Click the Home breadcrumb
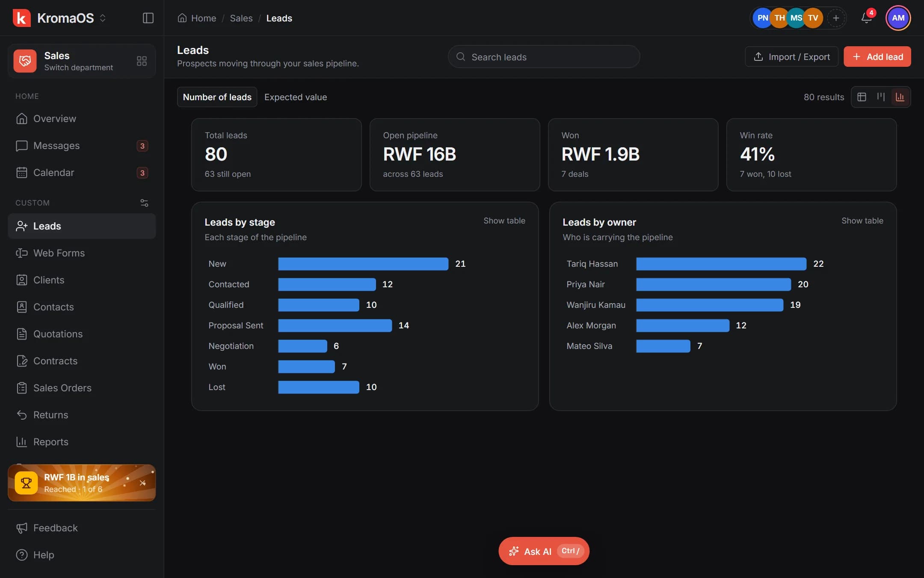This screenshot has width=924, height=578. point(197,18)
